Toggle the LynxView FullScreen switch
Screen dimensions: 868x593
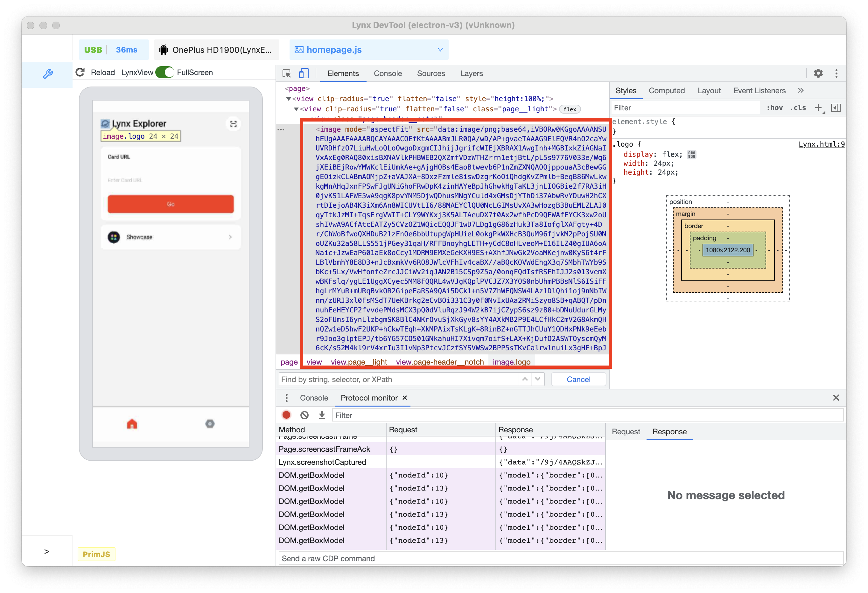pos(165,73)
